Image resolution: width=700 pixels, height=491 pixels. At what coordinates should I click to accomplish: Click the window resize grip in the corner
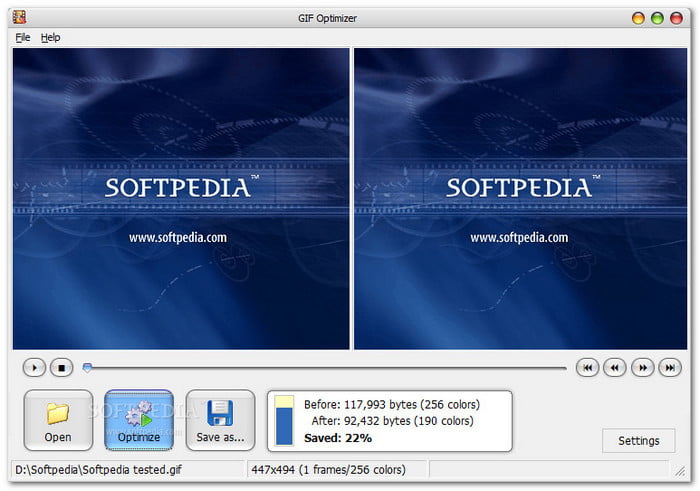pos(680,470)
